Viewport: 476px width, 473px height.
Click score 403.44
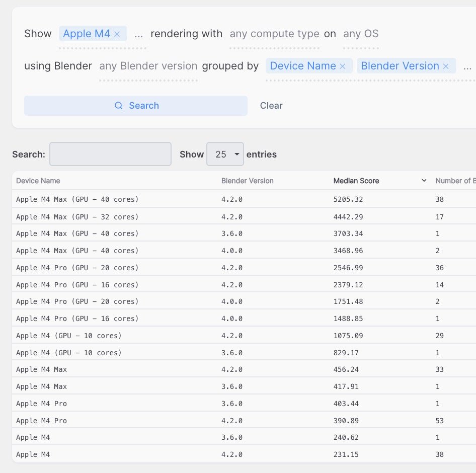click(346, 404)
